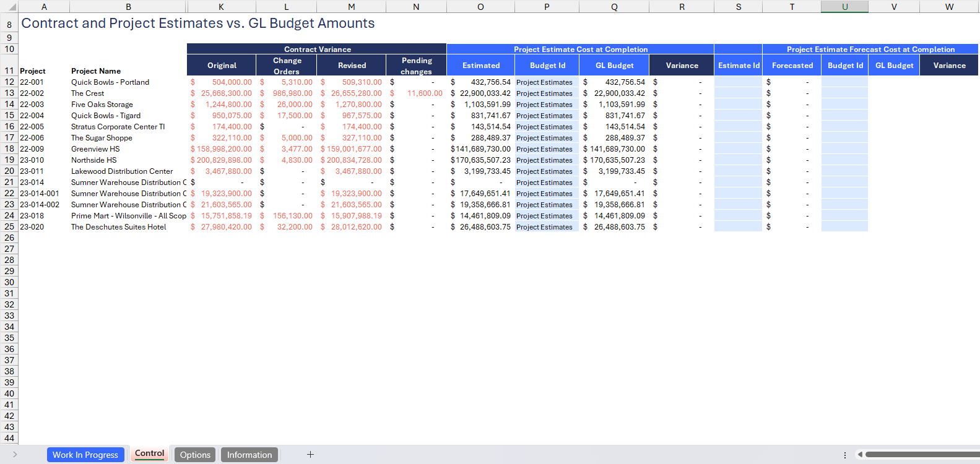The width and height of the screenshot is (980, 464).
Task: Click the Estimated header cell
Action: pos(481,65)
